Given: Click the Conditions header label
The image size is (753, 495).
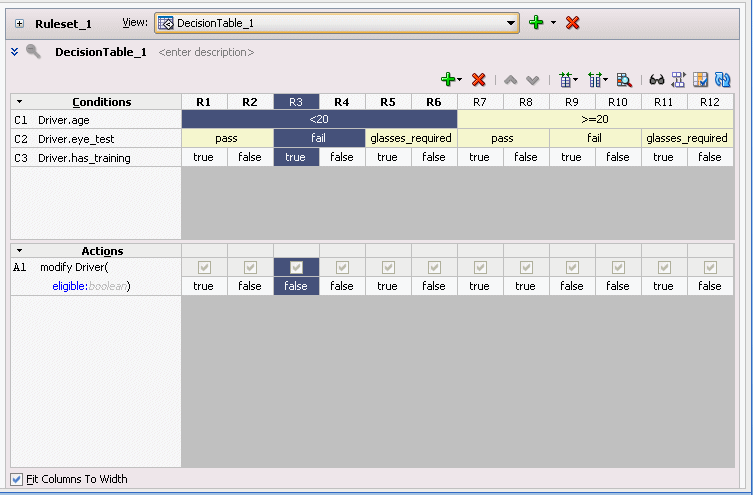Looking at the screenshot, I should (x=102, y=102).
